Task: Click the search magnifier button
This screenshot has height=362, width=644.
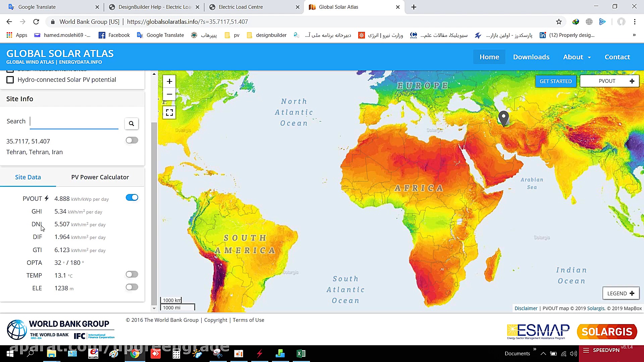Action: (x=131, y=124)
